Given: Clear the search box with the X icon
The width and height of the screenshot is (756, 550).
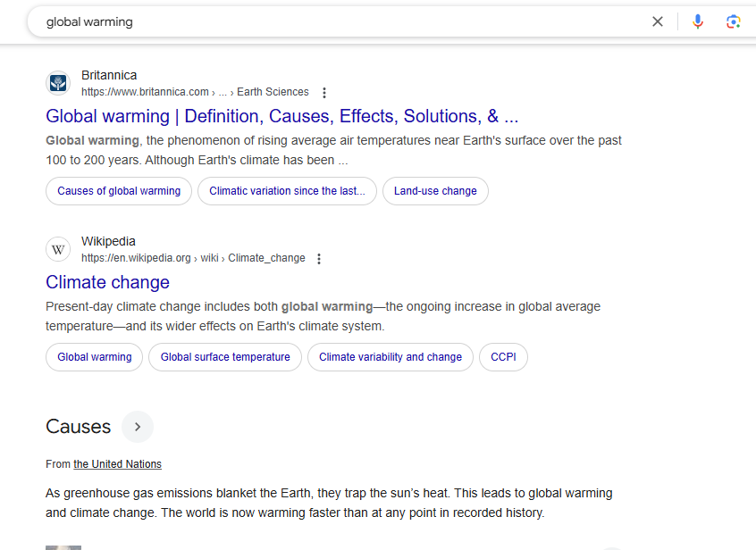Looking at the screenshot, I should pyautogui.click(x=657, y=21).
